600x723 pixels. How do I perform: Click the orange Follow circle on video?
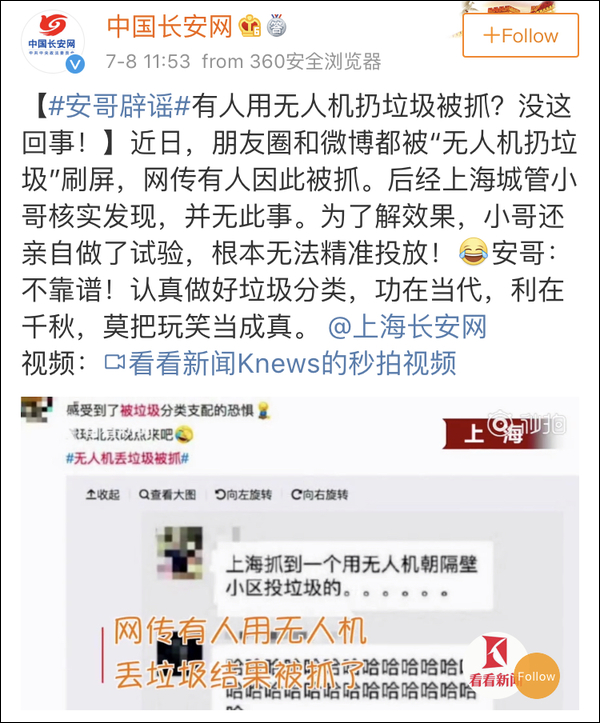click(x=536, y=676)
